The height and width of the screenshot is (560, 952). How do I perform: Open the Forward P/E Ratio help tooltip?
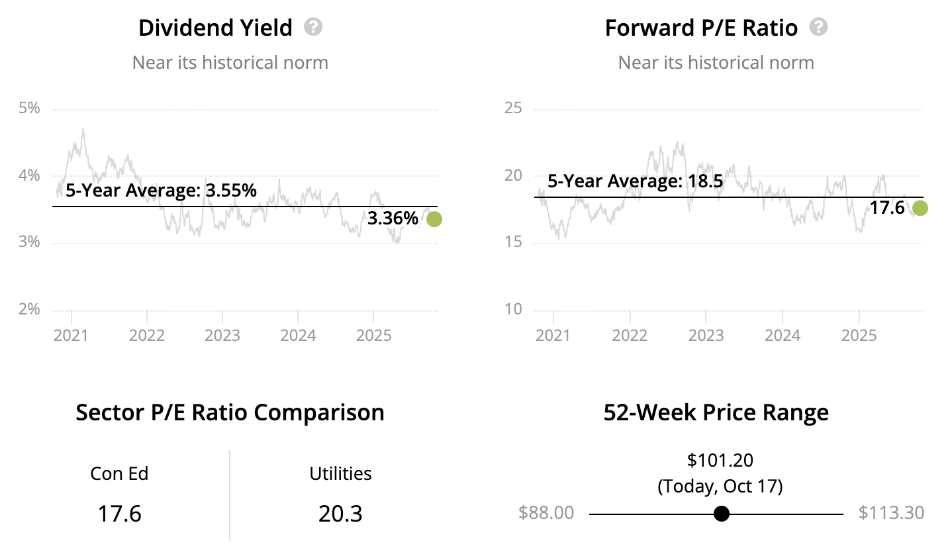click(x=818, y=27)
